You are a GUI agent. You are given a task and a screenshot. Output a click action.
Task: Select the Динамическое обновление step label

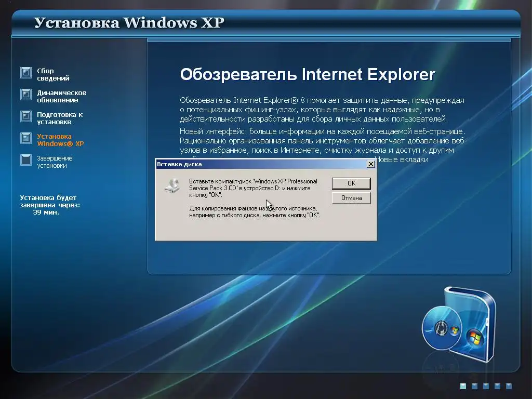pos(61,96)
